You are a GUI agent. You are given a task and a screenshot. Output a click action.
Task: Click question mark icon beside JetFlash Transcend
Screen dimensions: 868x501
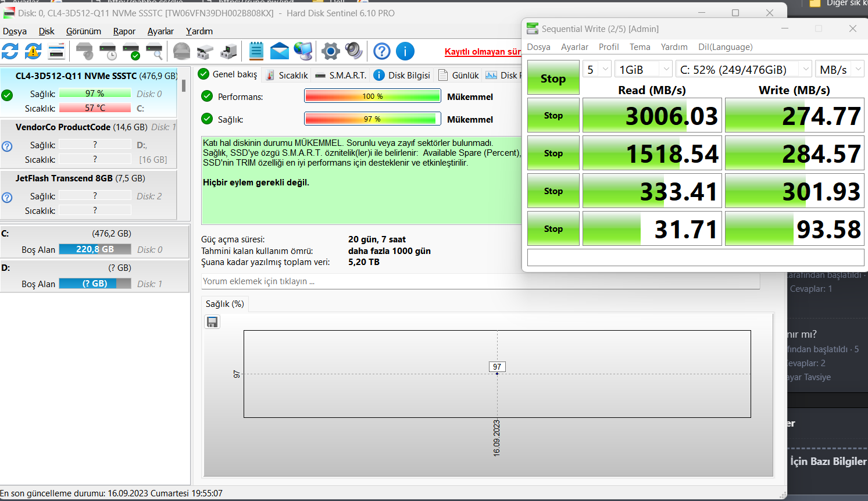click(x=7, y=198)
